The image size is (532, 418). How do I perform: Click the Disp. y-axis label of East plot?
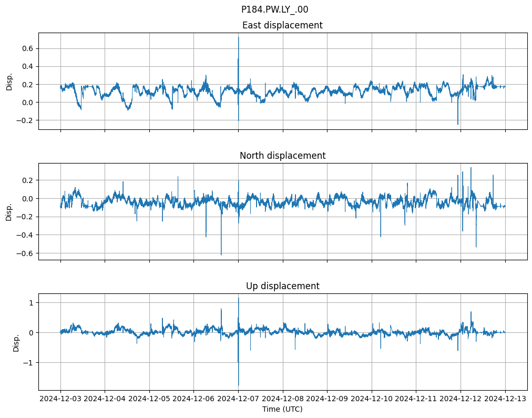[9, 81]
